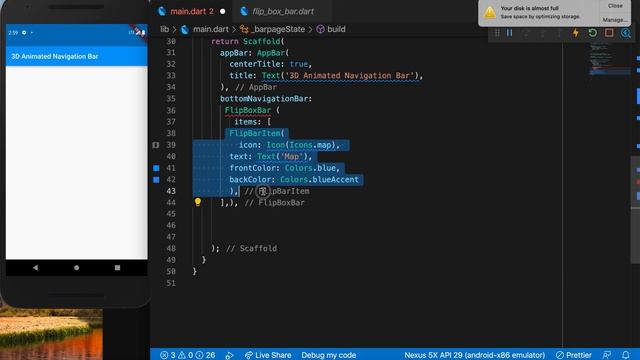Click centerTitle property on line 32

[x=255, y=64]
